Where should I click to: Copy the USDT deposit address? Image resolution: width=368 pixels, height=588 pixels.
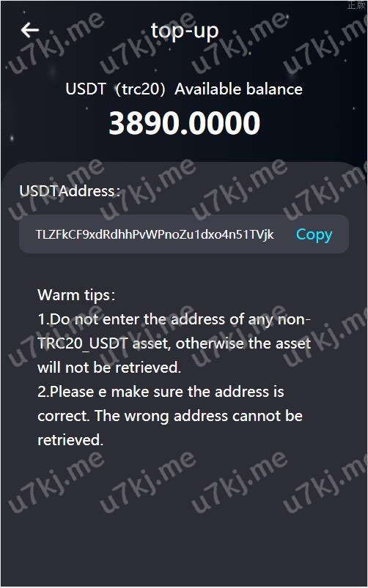(x=314, y=235)
